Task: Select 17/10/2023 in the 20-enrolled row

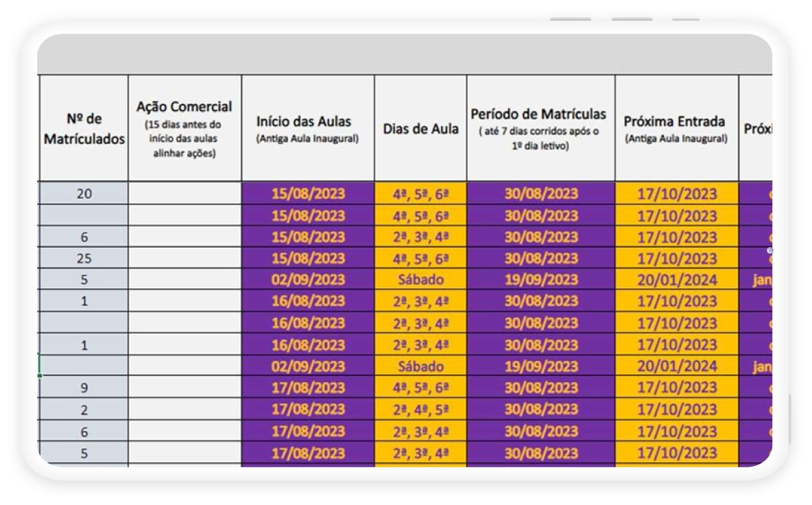Action: pyautogui.click(x=677, y=193)
